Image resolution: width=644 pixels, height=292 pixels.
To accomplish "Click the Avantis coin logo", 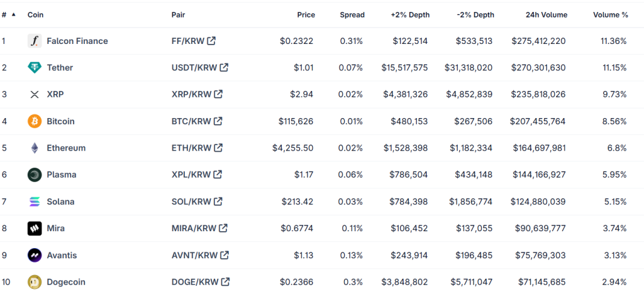I will point(35,256).
